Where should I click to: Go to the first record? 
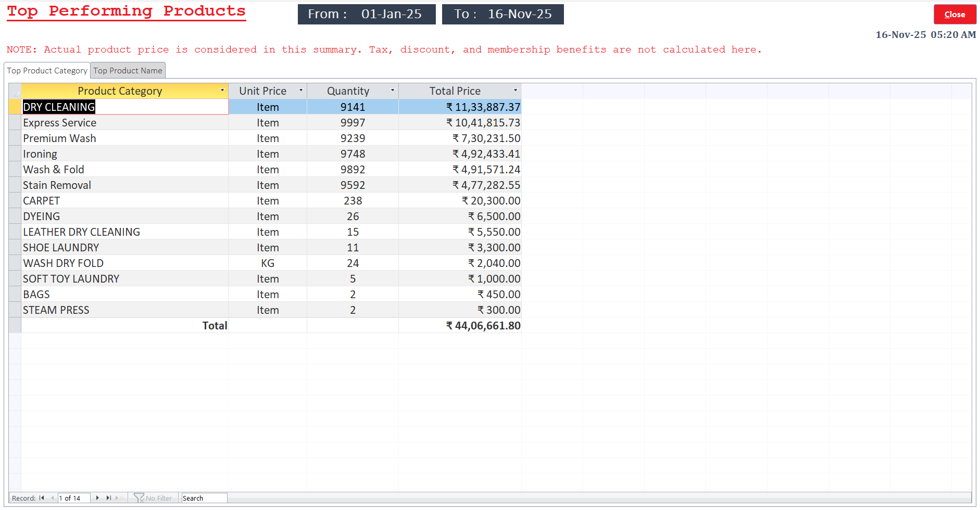(x=42, y=498)
